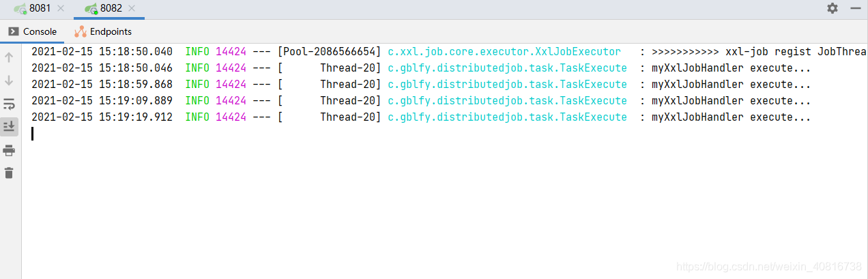Image resolution: width=868 pixels, height=279 pixels.
Task: Toggle soft-wrap for console output
Action: [9, 104]
